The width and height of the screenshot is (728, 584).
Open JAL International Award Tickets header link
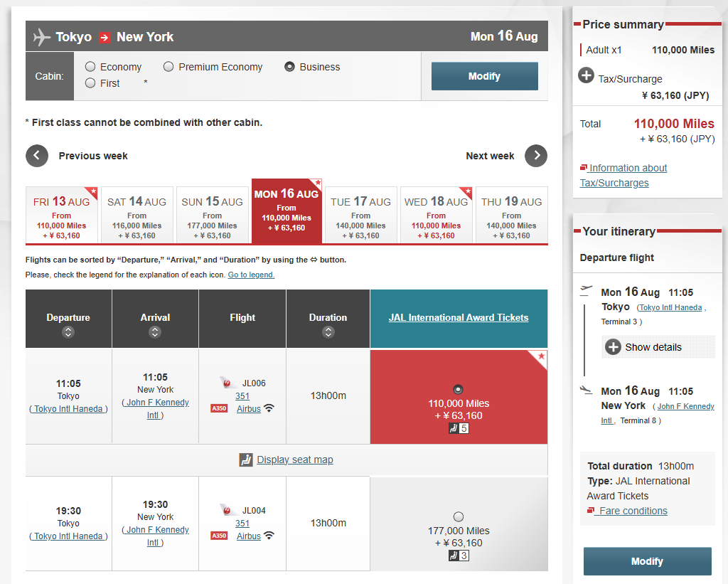459,317
